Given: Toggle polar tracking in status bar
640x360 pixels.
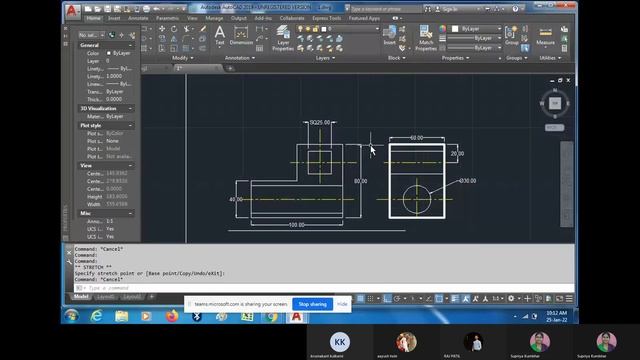Looking at the screenshot, I should pyautogui.click(x=397, y=299).
